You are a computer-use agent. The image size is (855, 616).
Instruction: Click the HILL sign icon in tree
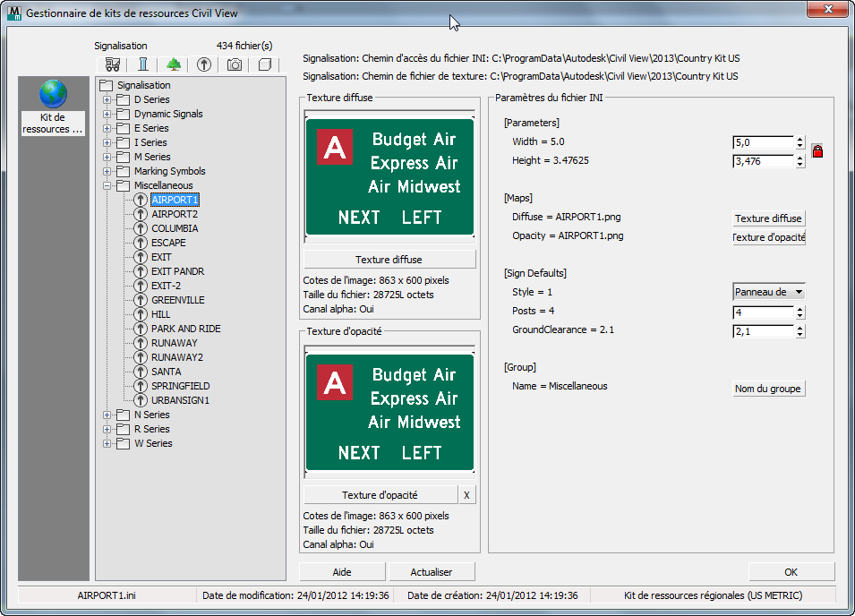pos(141,314)
